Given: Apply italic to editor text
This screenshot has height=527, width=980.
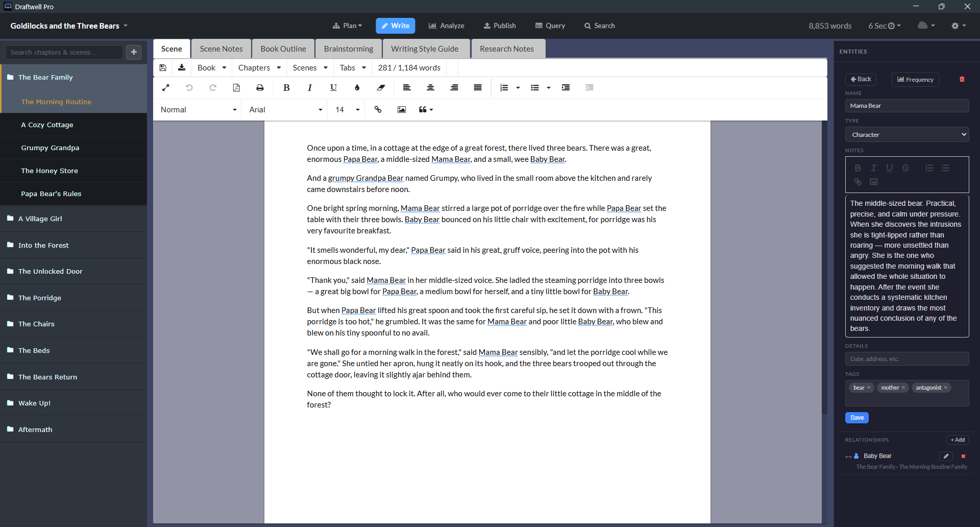Looking at the screenshot, I should tap(310, 88).
